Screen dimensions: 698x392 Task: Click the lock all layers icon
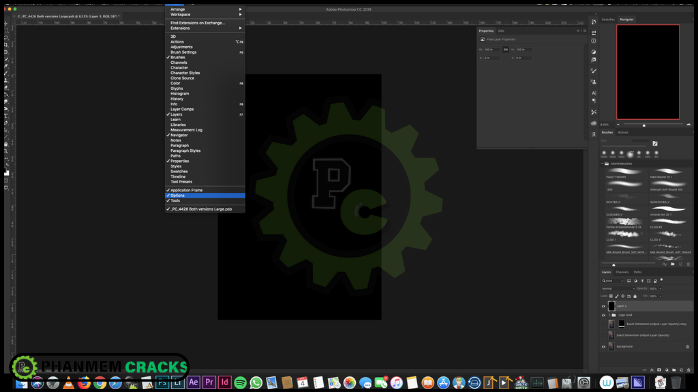[635, 296]
